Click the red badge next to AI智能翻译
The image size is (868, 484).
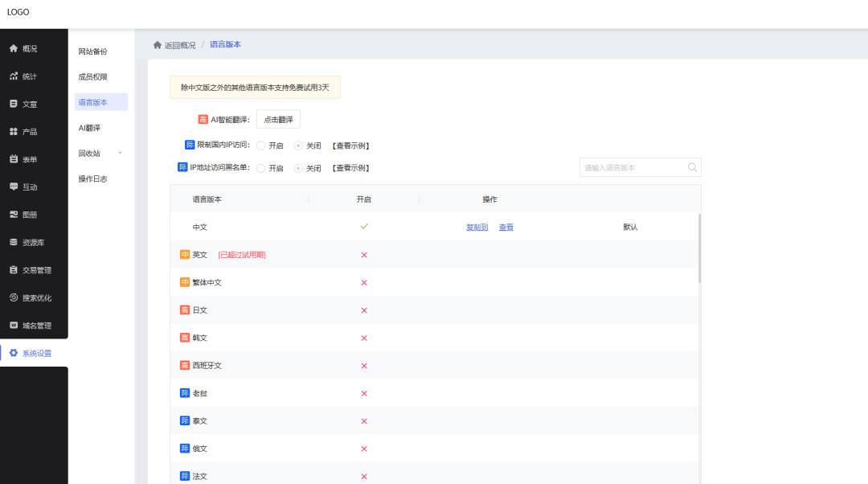tap(203, 120)
